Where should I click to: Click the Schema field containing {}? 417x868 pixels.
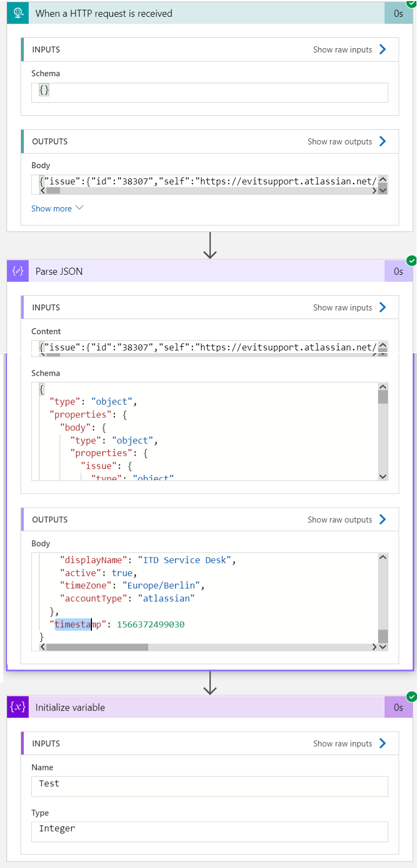click(209, 92)
